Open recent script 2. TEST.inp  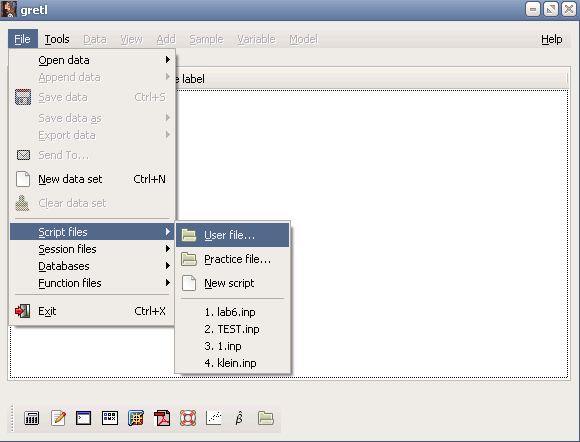click(x=232, y=329)
